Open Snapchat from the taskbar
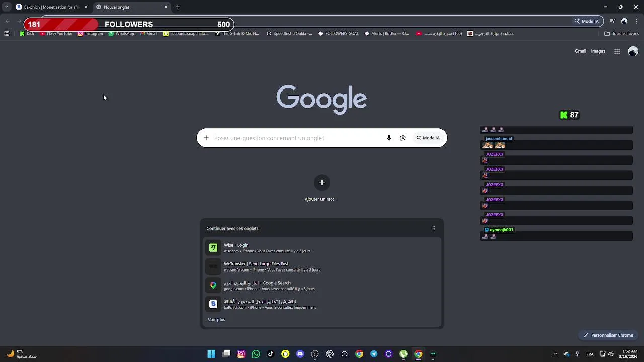 286,354
